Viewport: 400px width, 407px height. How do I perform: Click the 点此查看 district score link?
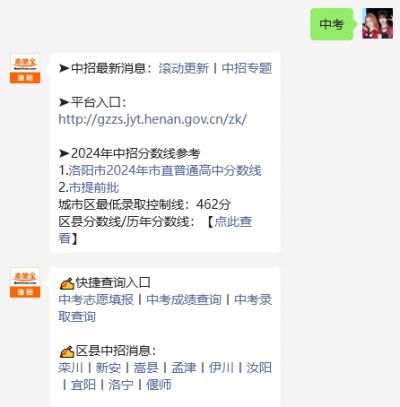tap(233, 222)
